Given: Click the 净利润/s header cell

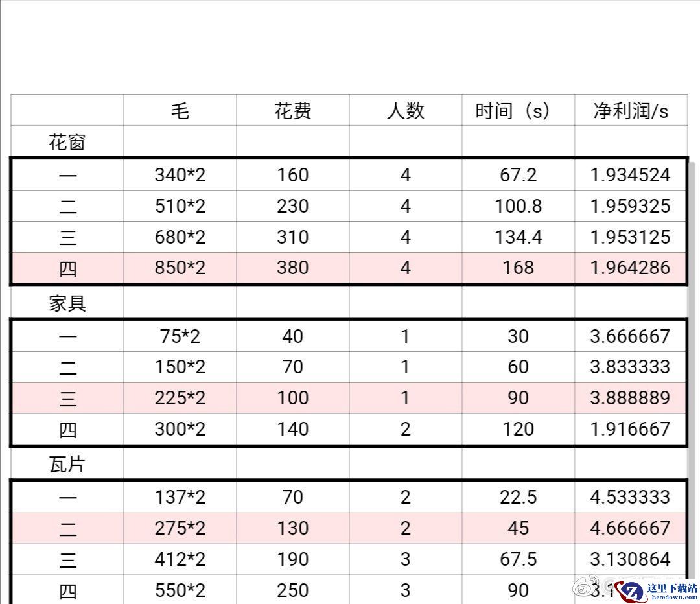Looking at the screenshot, I should pyautogui.click(x=631, y=111).
